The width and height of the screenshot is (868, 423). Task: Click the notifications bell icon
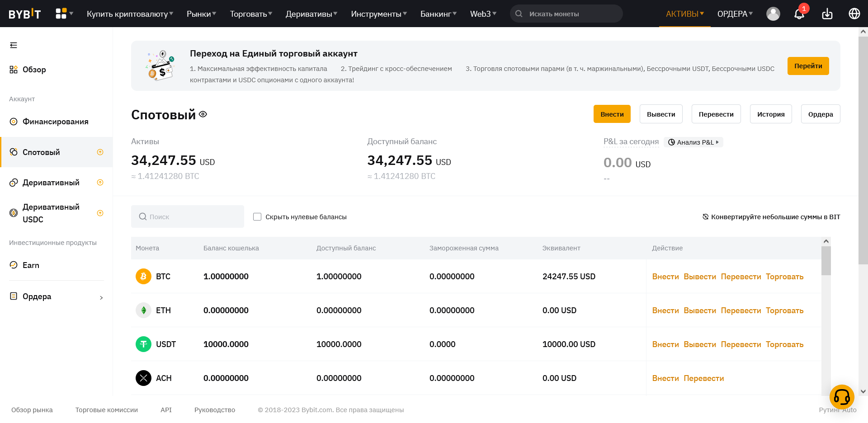pos(799,14)
